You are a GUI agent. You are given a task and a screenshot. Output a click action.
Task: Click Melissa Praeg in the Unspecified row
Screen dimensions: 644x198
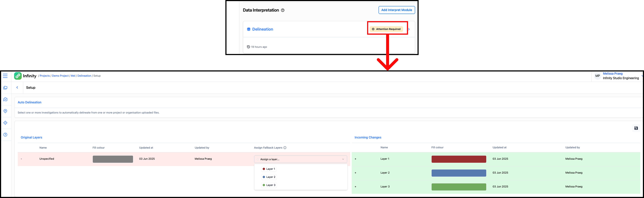203,159
